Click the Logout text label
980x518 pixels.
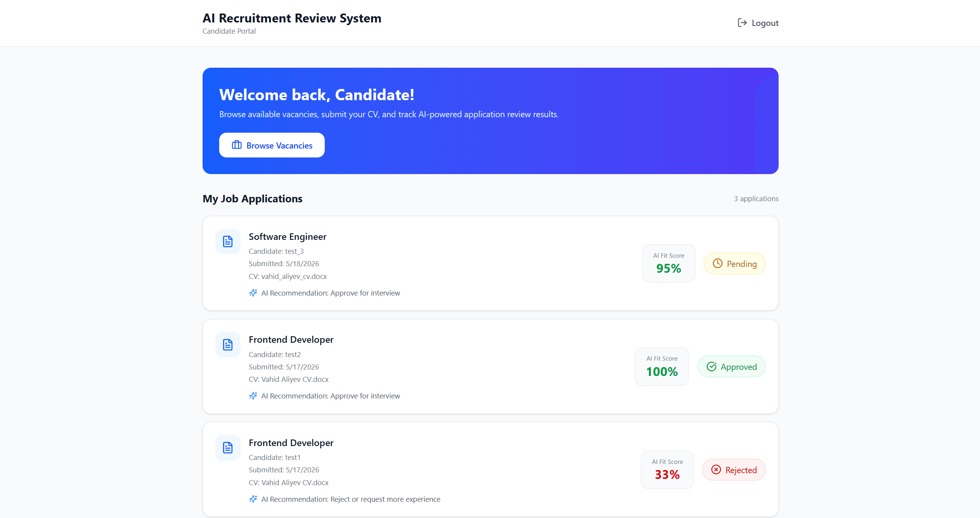click(765, 23)
